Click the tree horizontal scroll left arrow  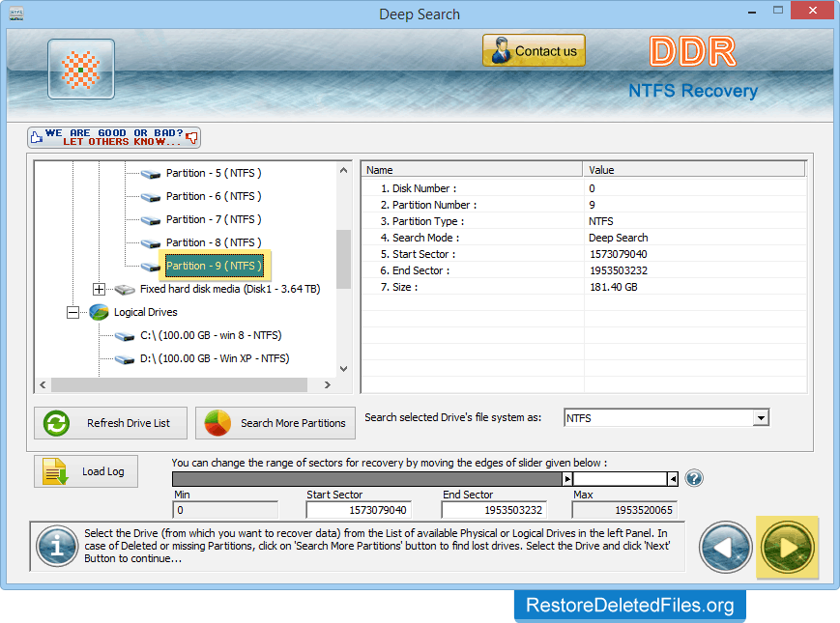pos(43,384)
